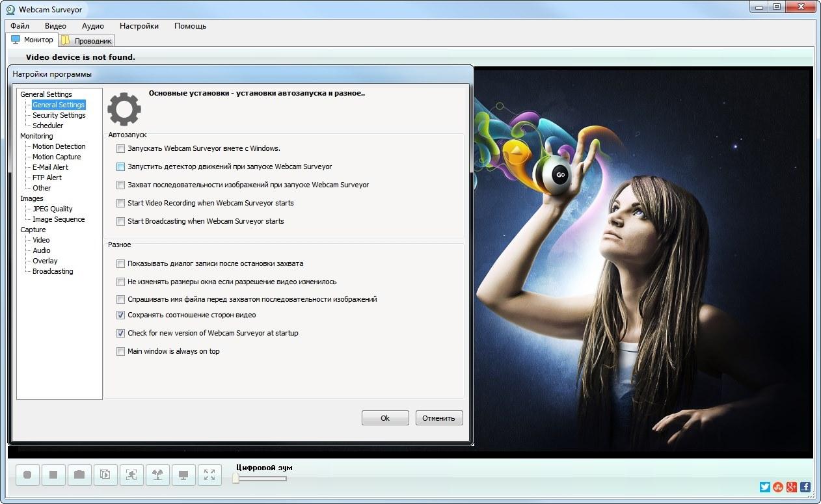Select Scheduler in the tree
The height and width of the screenshot is (504, 821).
tap(48, 126)
